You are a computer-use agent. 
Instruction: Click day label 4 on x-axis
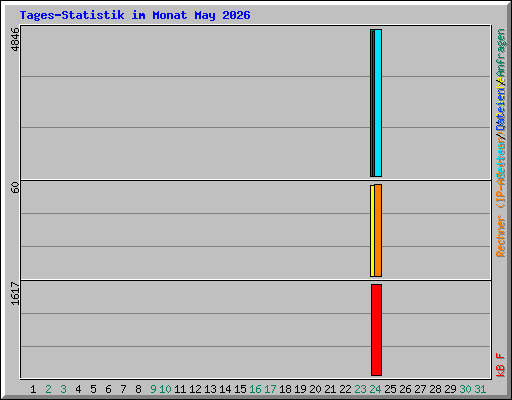pyautogui.click(x=78, y=389)
